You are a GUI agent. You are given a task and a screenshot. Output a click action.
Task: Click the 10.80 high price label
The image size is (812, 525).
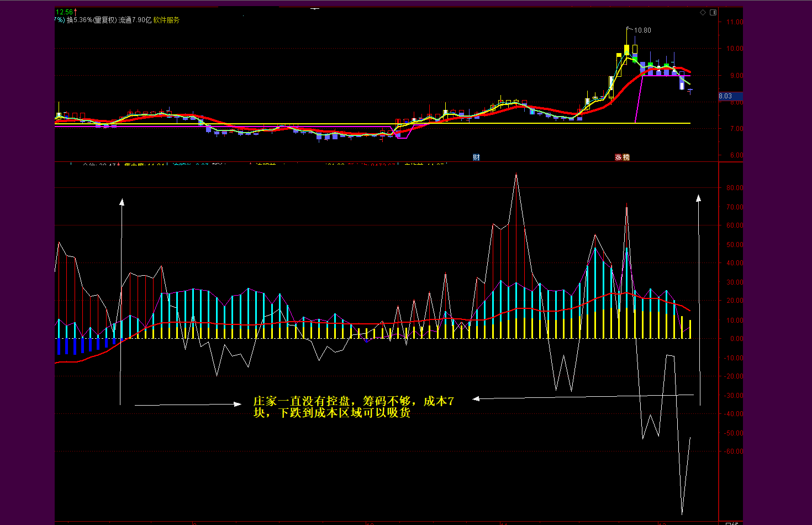642,30
